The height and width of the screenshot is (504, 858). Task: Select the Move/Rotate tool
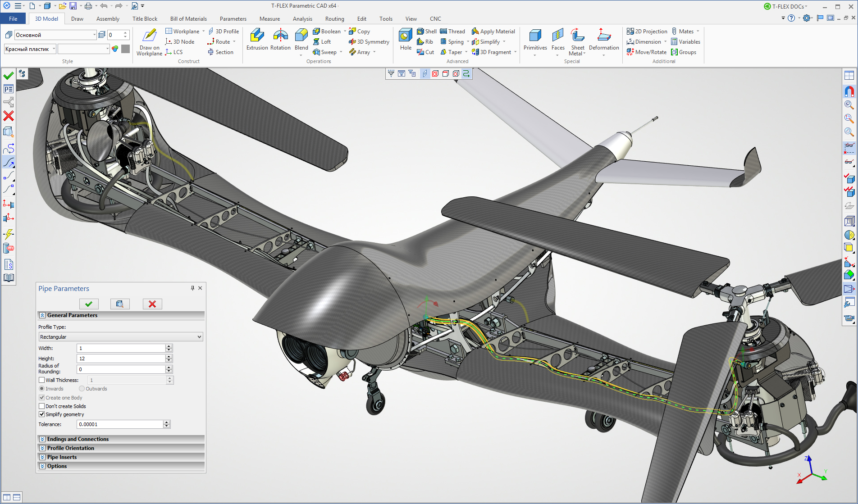pos(646,52)
